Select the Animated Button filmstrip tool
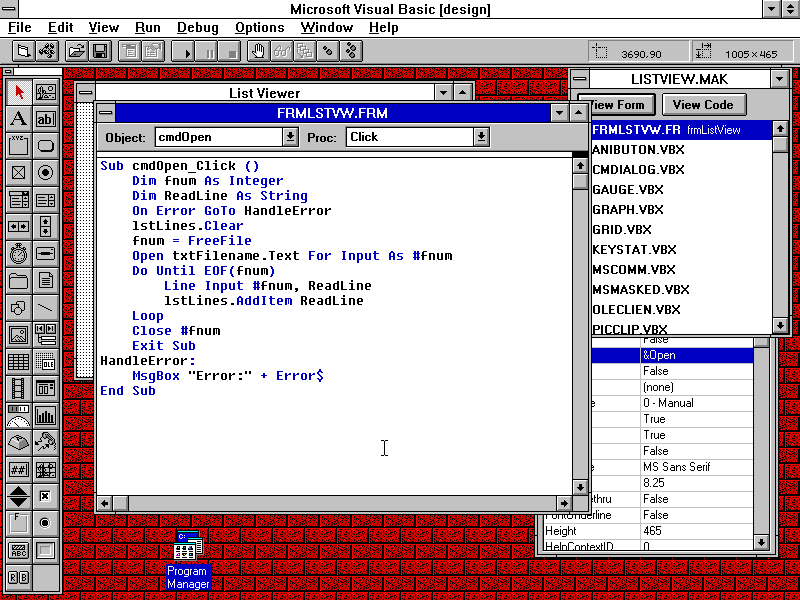800x600 pixels. click(19, 388)
